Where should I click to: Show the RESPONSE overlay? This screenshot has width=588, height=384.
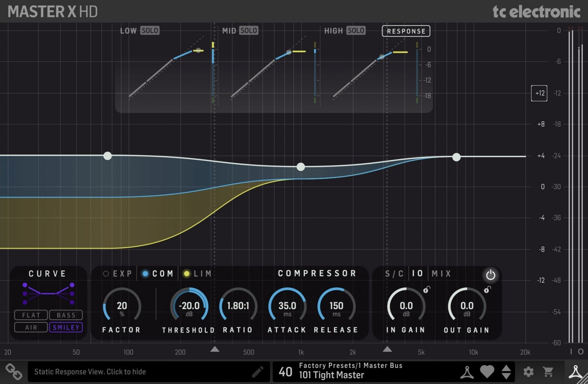coord(406,31)
